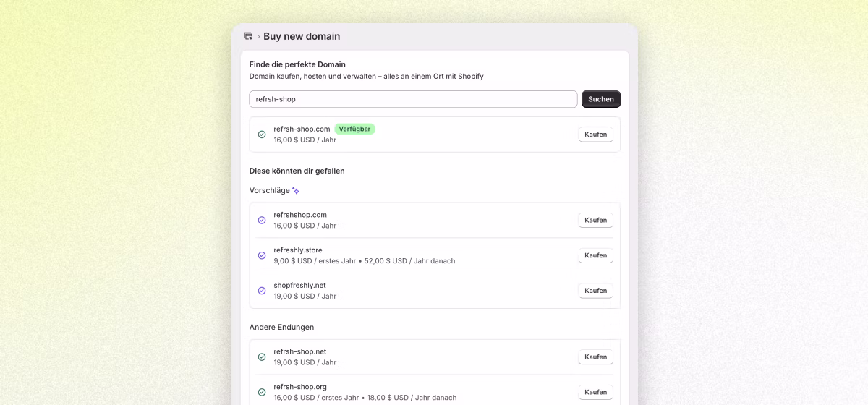Click the checkmark icon beside refrsh-shop.net

(262, 357)
